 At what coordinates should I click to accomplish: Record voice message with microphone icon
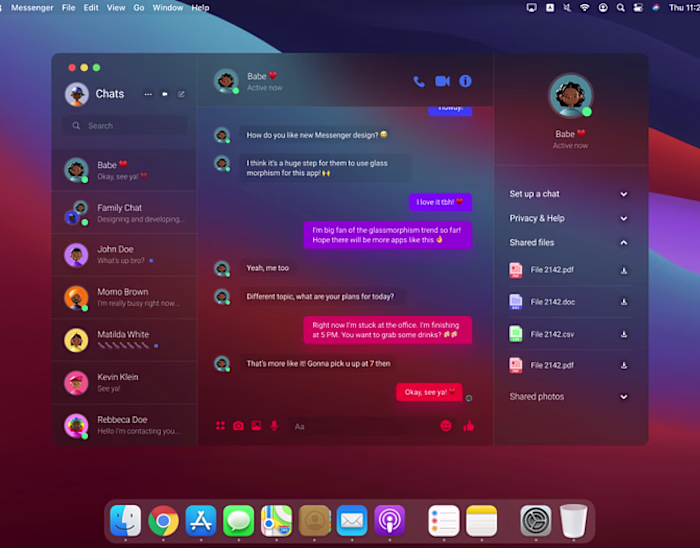(x=274, y=426)
